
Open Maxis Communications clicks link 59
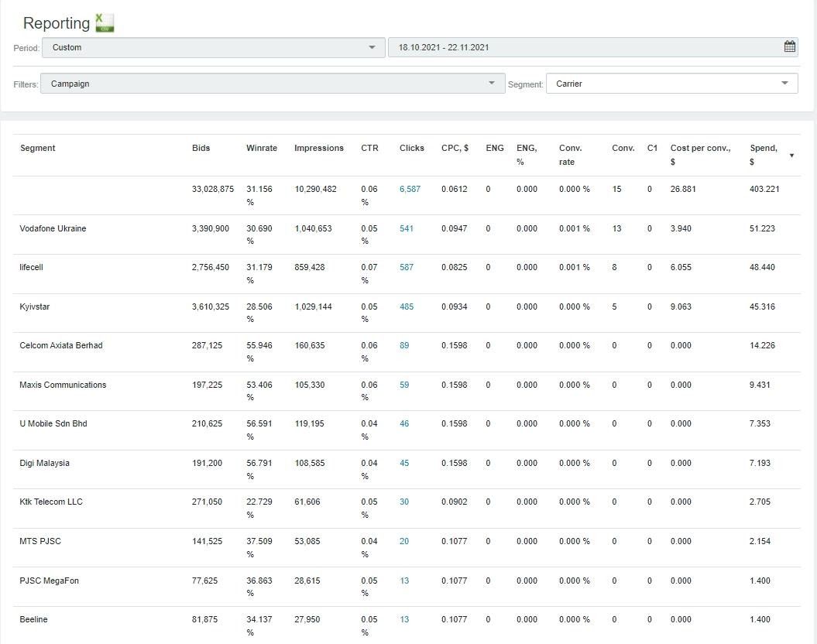(x=404, y=385)
